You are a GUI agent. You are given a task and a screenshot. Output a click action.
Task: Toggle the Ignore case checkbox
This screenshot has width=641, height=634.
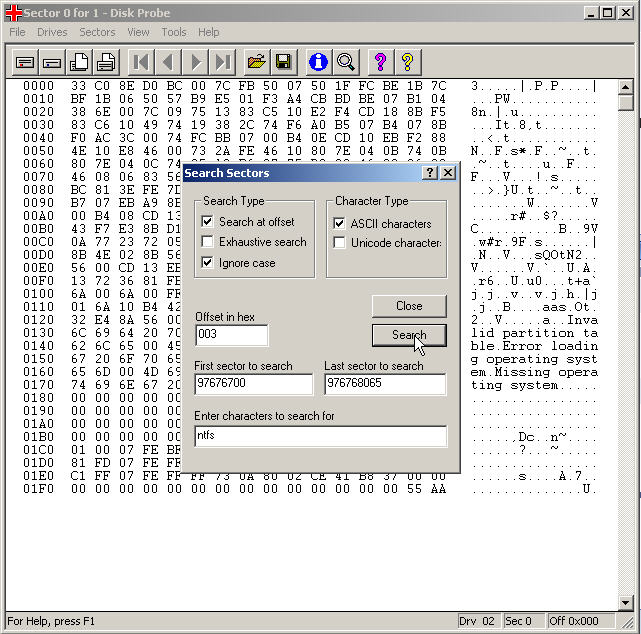[x=207, y=263]
